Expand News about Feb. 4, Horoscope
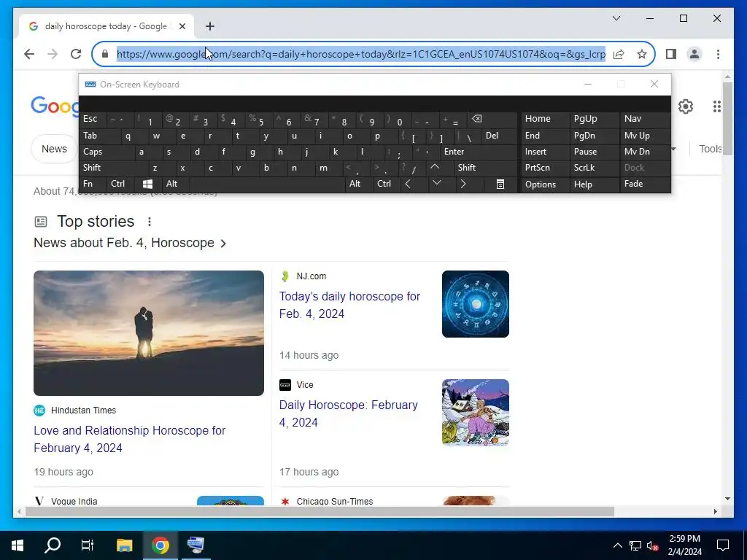This screenshot has width=747, height=560. (x=130, y=244)
